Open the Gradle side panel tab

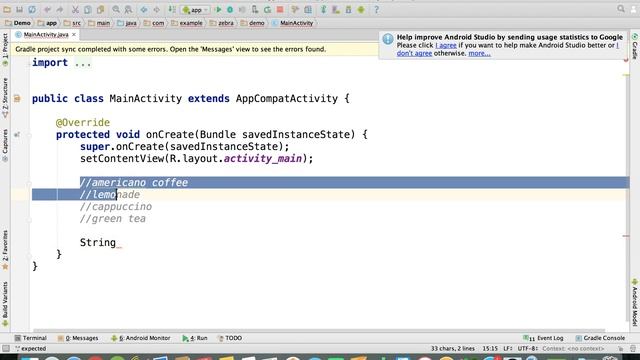coord(635,47)
